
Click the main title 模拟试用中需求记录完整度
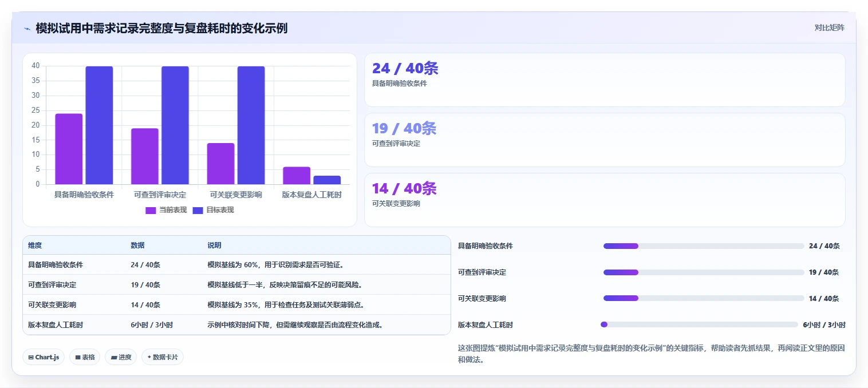tap(161, 28)
